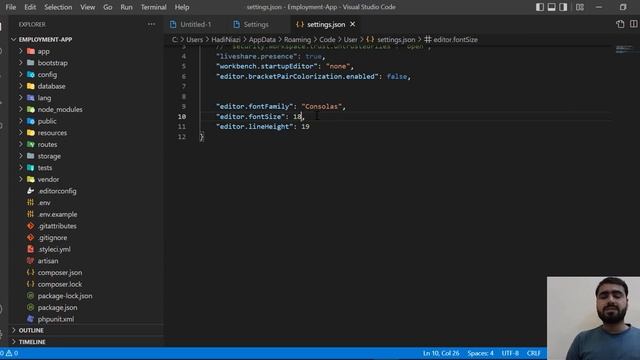Expand the public folder chevron
640x360 pixels.
[21, 121]
